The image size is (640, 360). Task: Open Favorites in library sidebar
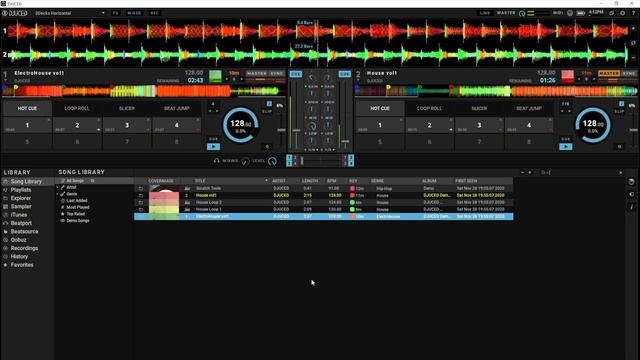(x=22, y=265)
